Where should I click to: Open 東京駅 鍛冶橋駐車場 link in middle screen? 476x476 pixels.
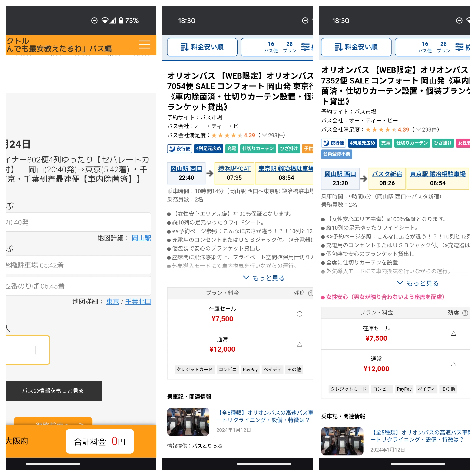coord(286,169)
